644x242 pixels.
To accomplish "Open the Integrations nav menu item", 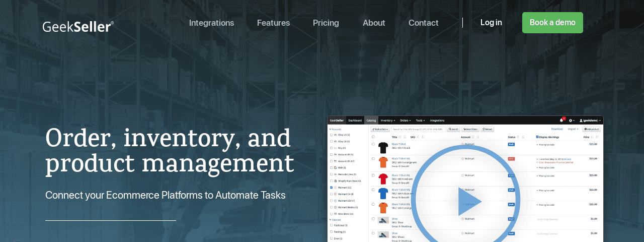I will pos(211,23).
